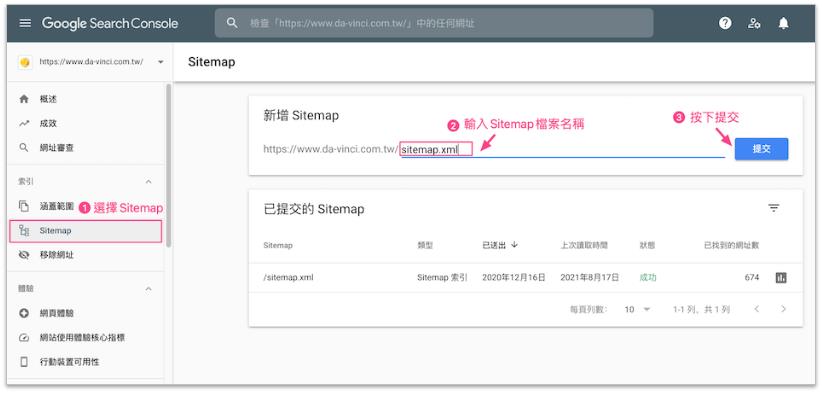This screenshot has height=393, width=822.
Task: Open the hamburger main menu
Action: click(25, 23)
